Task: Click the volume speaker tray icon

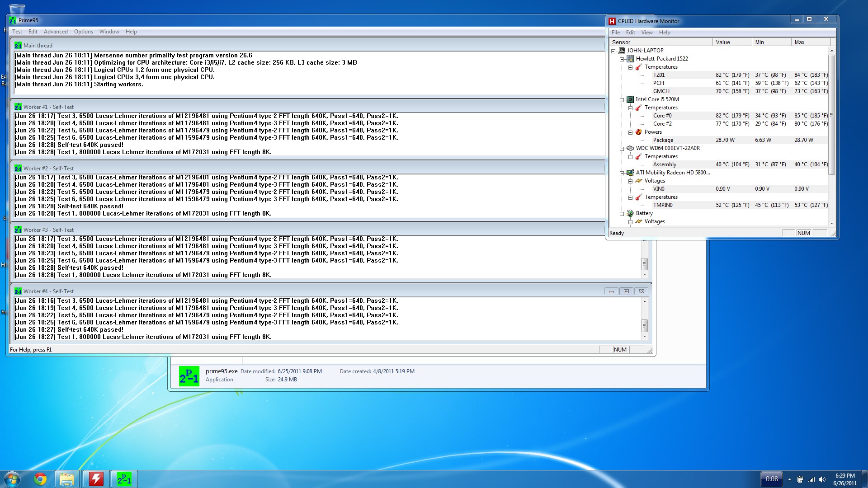Action: pyautogui.click(x=822, y=479)
